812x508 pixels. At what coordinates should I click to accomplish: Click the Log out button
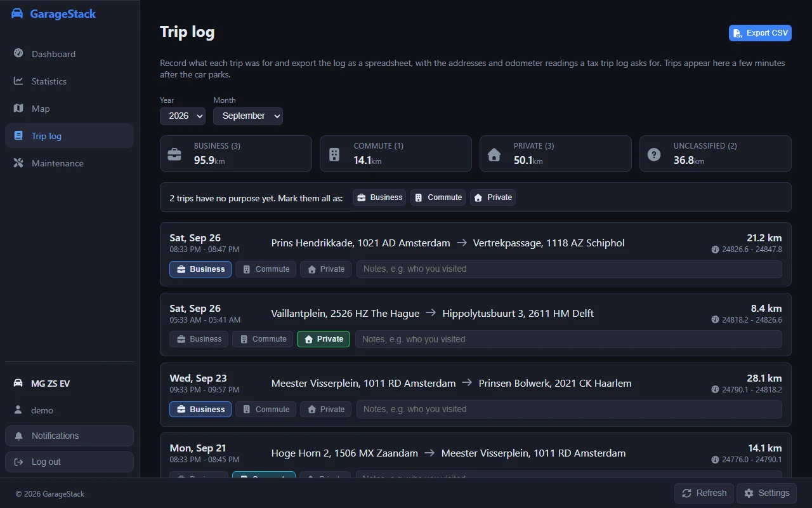click(69, 462)
